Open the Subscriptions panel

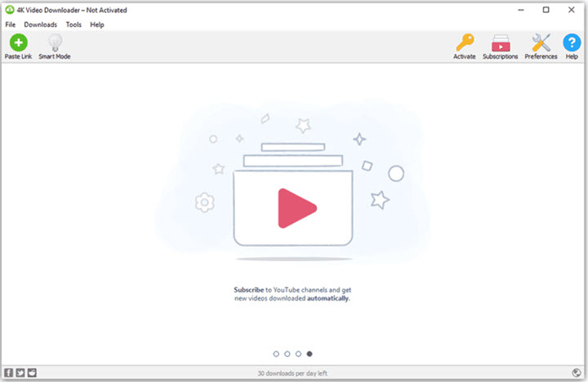point(501,47)
